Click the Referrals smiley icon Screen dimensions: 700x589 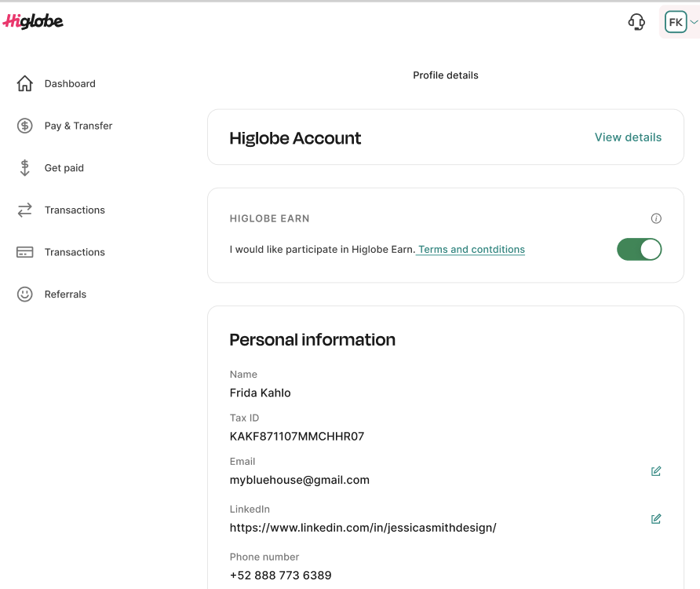[x=25, y=294]
